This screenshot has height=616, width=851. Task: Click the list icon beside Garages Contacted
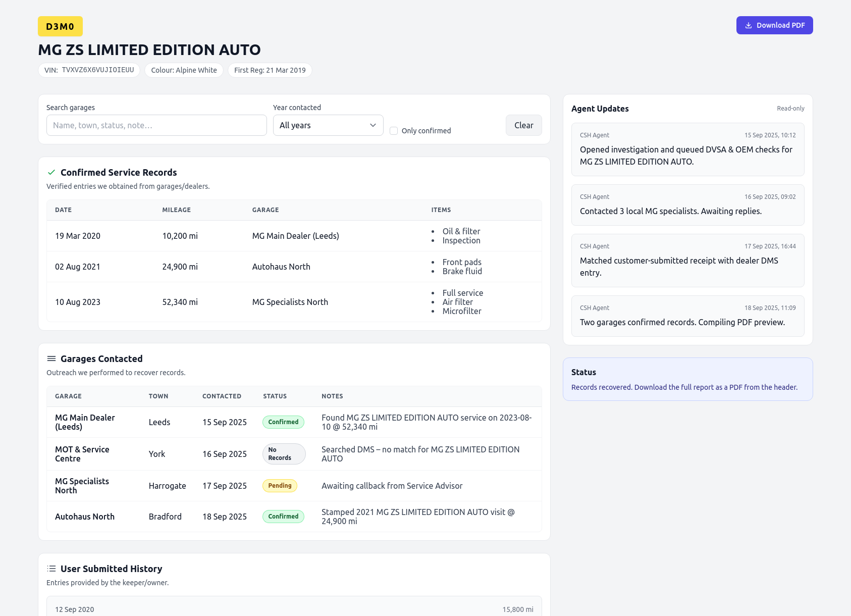point(51,359)
